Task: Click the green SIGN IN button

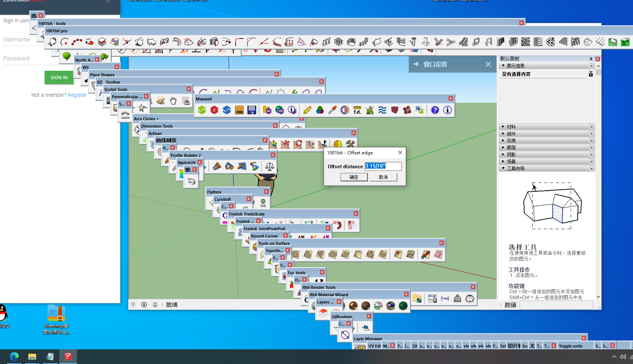Action: click(x=59, y=78)
